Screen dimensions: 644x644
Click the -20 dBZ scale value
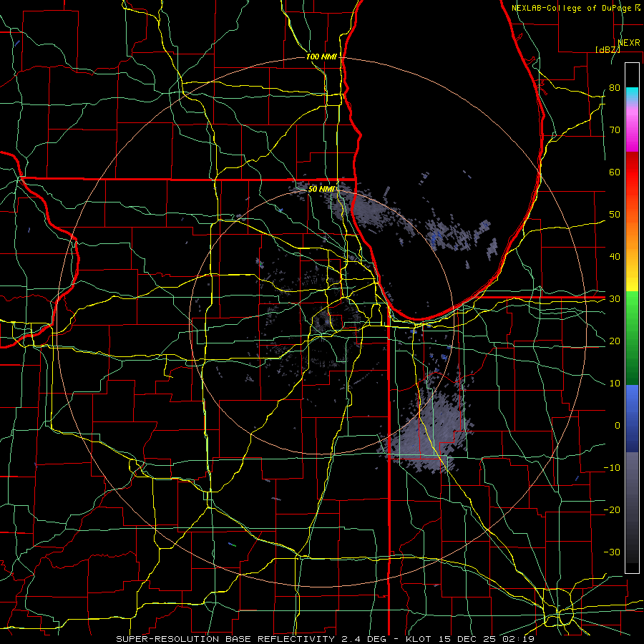(612, 510)
